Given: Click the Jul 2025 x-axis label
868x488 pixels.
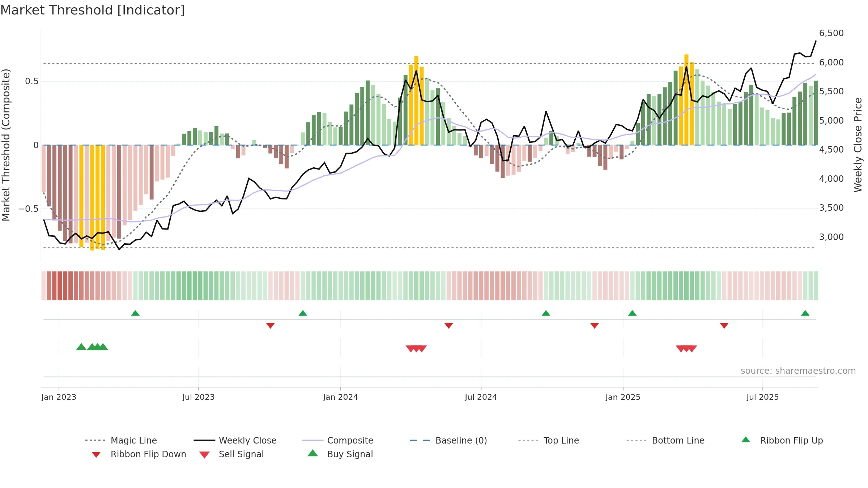Looking at the screenshot, I should click(762, 397).
